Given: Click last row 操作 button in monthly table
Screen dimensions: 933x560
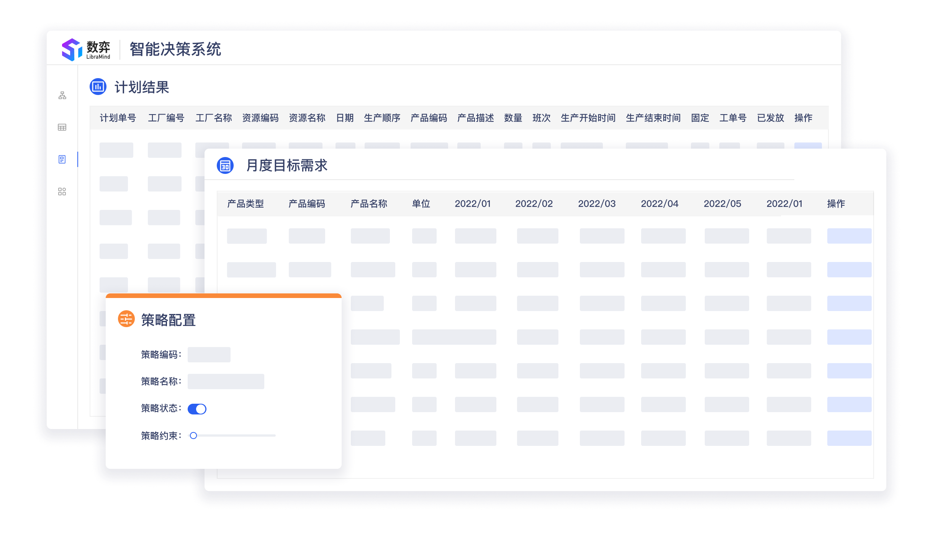Looking at the screenshot, I should [x=849, y=438].
